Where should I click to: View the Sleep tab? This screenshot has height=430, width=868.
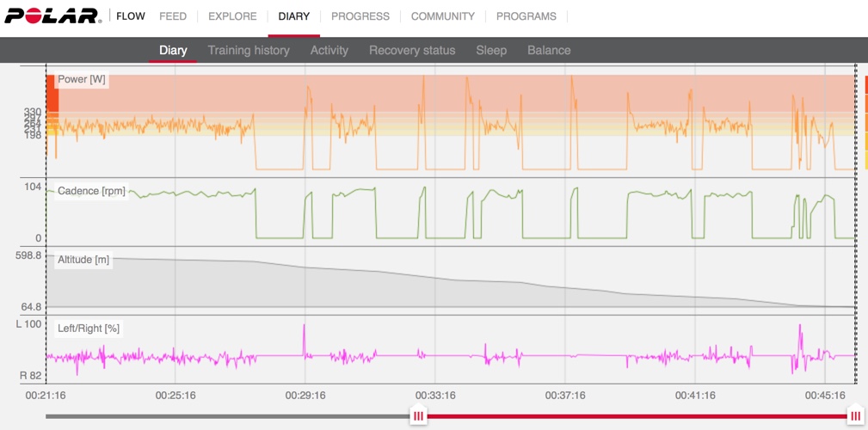click(x=491, y=50)
